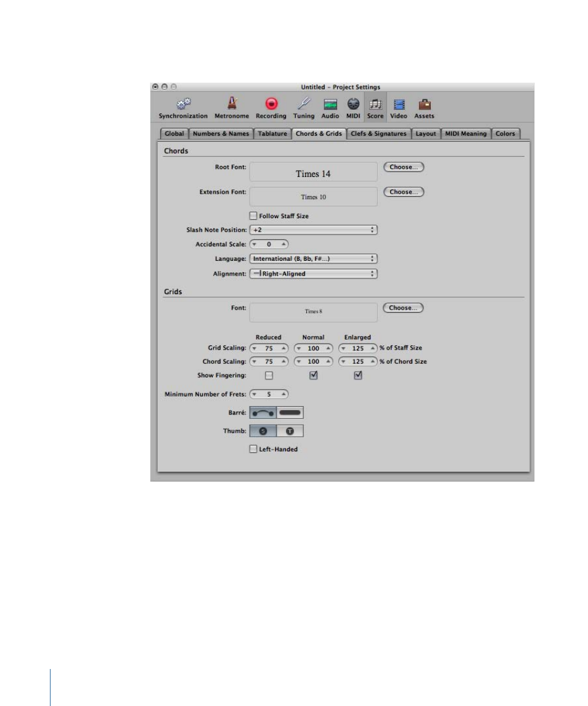Screen dimensions: 588x706
Task: Switch to the Colors tab
Action: [505, 134]
